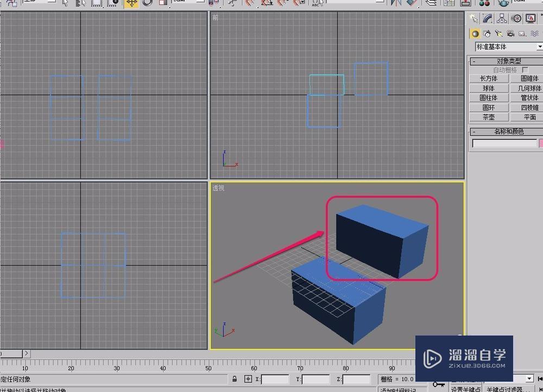Click the Geometry category sphere icon

(x=475, y=34)
